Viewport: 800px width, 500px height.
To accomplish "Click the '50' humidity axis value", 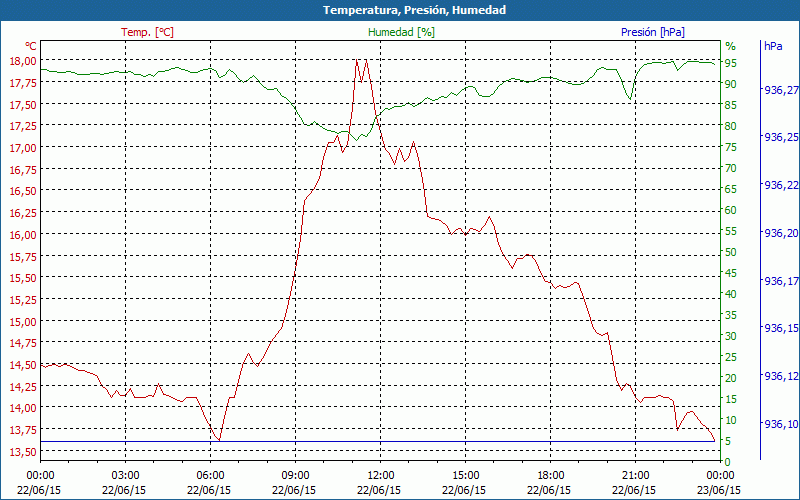I will point(731,252).
